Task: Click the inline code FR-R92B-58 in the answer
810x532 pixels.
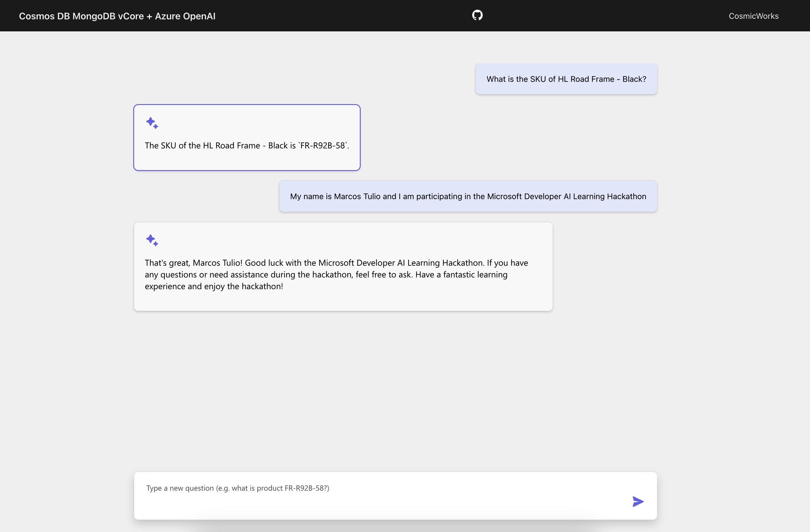Action: click(x=323, y=145)
